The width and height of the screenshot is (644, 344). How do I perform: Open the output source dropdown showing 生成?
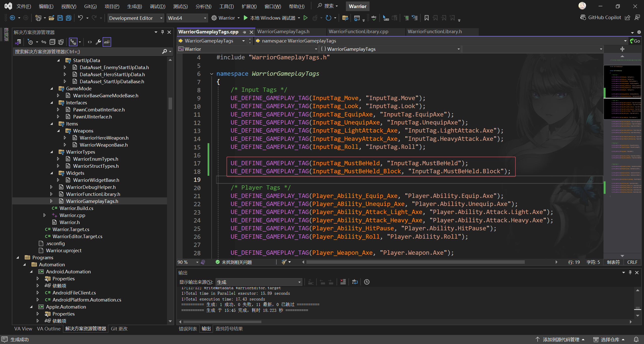(x=259, y=282)
